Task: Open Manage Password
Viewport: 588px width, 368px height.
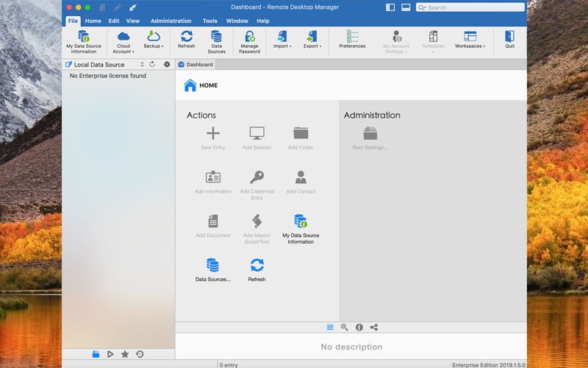Action: [x=249, y=42]
